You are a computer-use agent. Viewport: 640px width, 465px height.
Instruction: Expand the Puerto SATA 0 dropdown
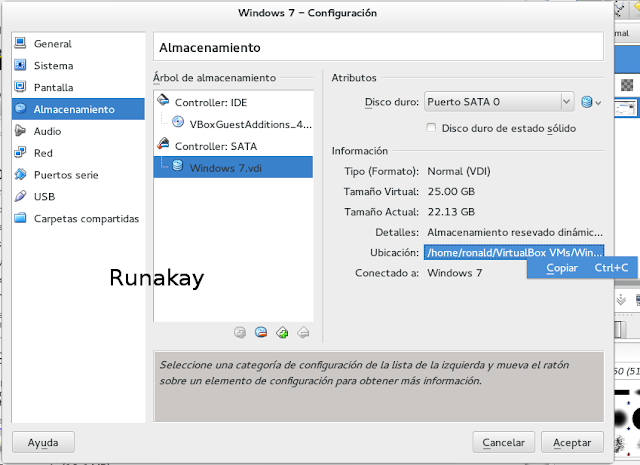tap(499, 102)
